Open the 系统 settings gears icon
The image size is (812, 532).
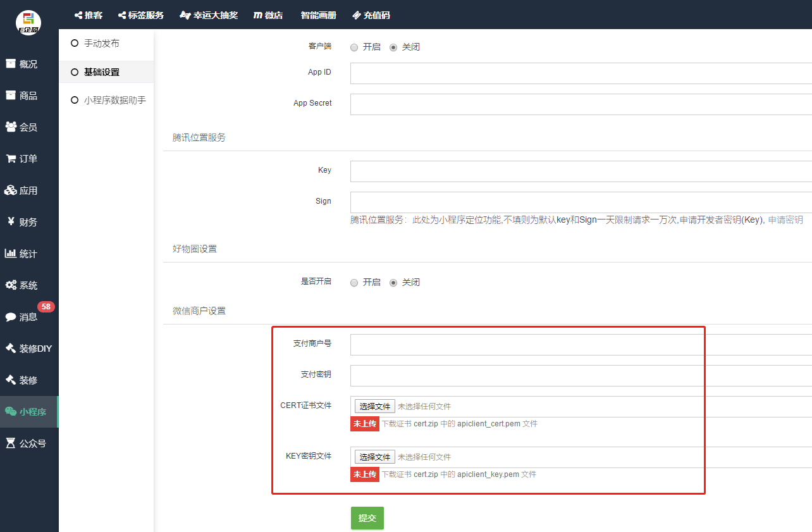tap(11, 285)
